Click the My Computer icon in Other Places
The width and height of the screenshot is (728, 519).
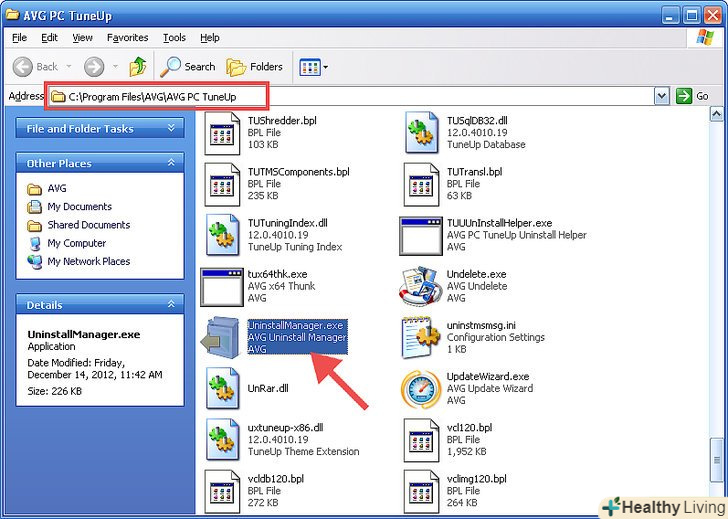point(34,243)
